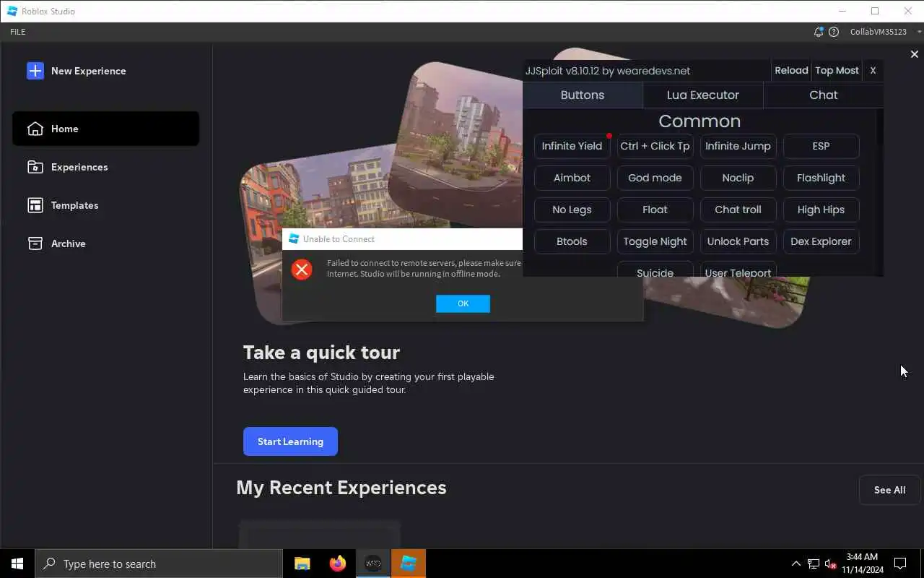Open Dex Explorer in JJSploit
This screenshot has width=924, height=578.
[821, 241]
